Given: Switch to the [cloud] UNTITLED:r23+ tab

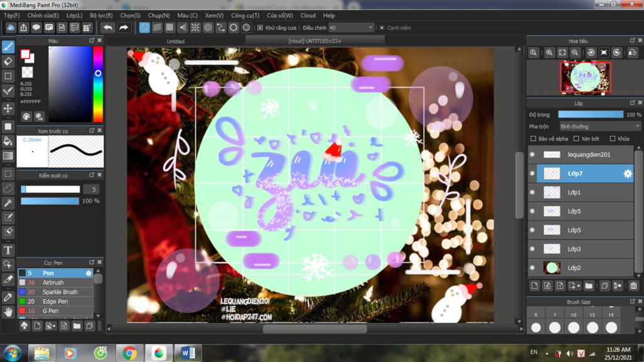Looking at the screenshot, I should tap(314, 41).
